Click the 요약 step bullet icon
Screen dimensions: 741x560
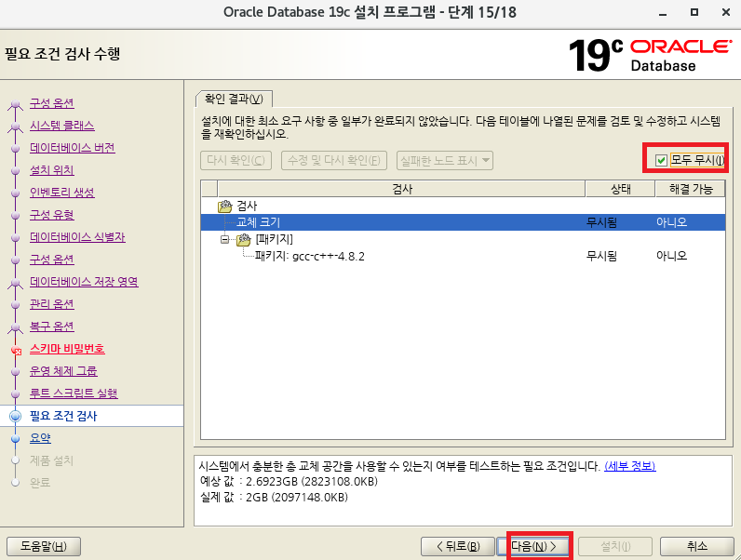coord(16,439)
